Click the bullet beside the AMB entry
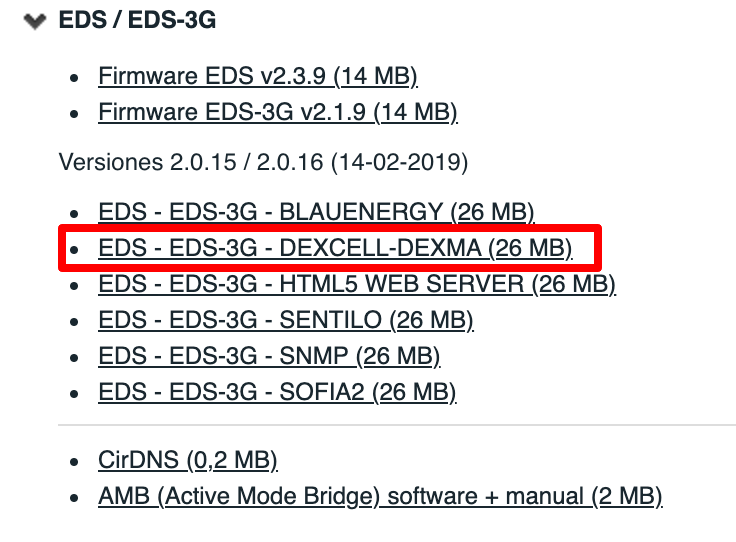 point(73,498)
